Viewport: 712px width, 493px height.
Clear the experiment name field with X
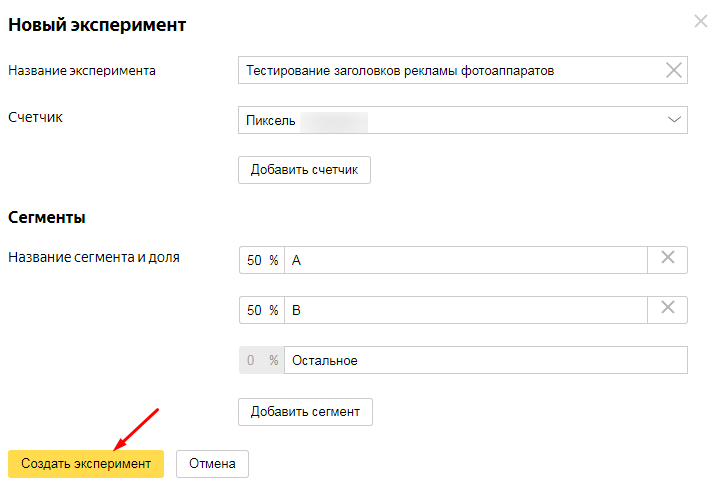pyautogui.click(x=674, y=70)
